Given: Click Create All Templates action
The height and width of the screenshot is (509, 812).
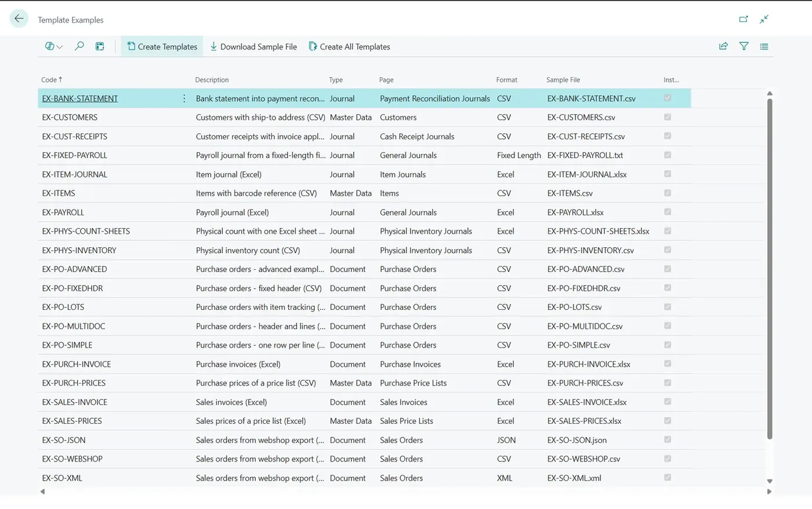Looking at the screenshot, I should pos(349,46).
